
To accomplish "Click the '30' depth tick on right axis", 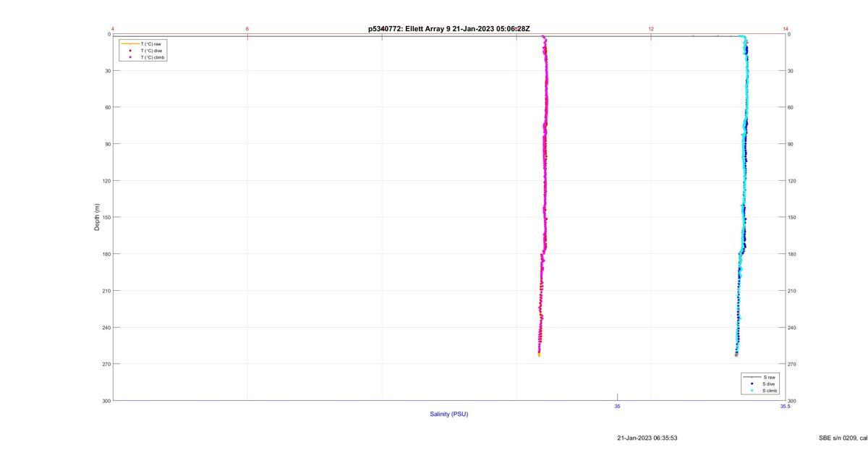I will pyautogui.click(x=791, y=71).
